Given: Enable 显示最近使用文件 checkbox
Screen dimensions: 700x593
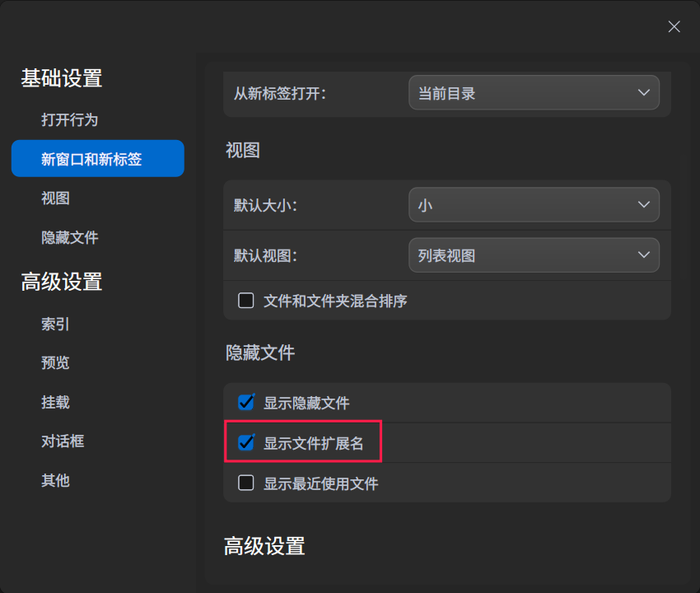Looking at the screenshot, I should (246, 483).
